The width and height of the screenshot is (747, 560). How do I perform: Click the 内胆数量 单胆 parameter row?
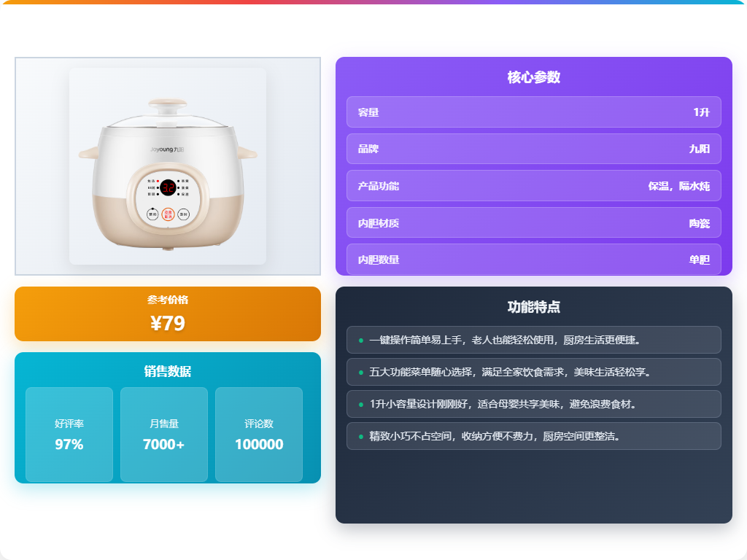tap(533, 260)
